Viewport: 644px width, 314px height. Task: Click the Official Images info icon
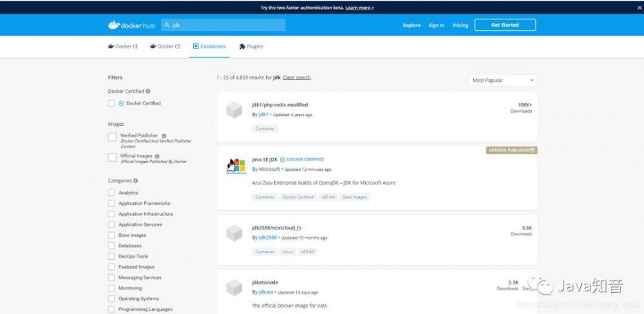tap(157, 156)
